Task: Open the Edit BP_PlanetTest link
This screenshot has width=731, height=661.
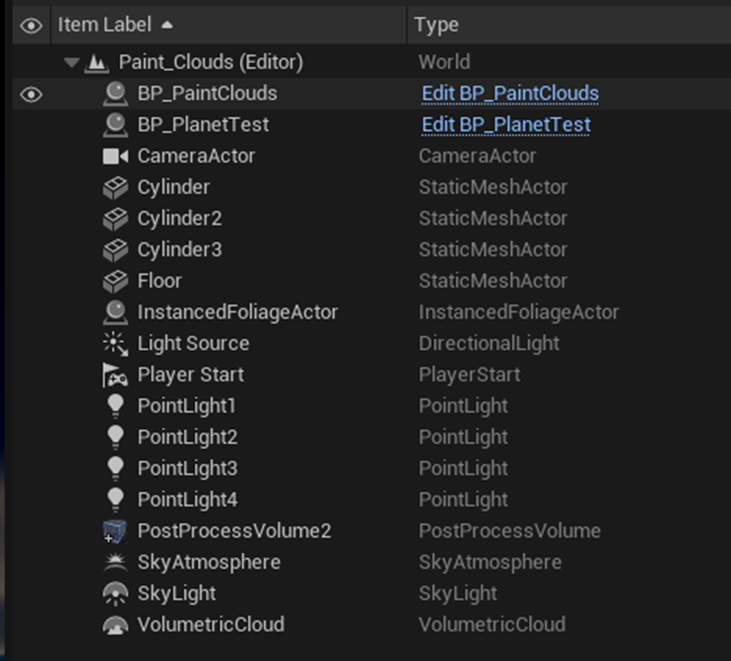Action: point(506,125)
